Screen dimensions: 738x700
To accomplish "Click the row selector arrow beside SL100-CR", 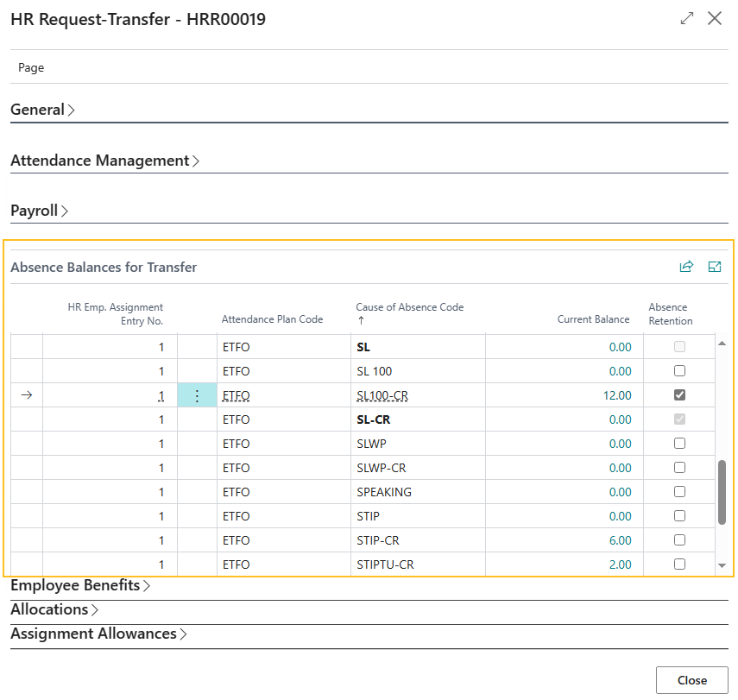I will tap(27, 394).
